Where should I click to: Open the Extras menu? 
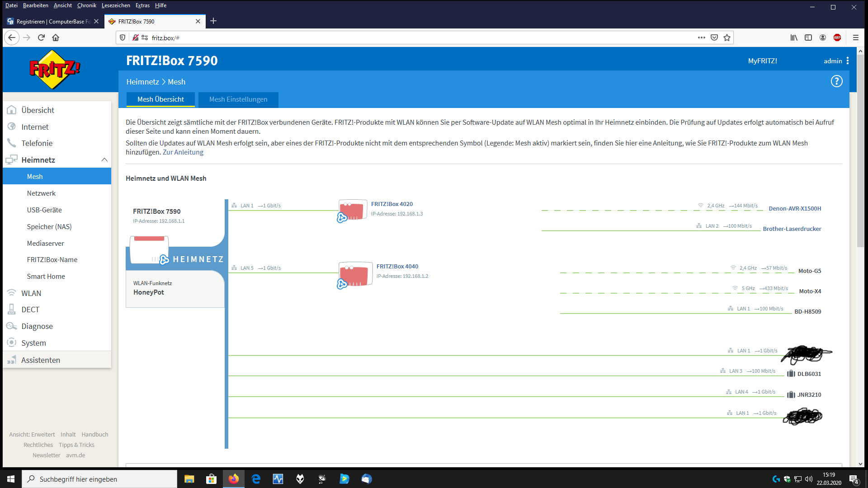pyautogui.click(x=142, y=5)
